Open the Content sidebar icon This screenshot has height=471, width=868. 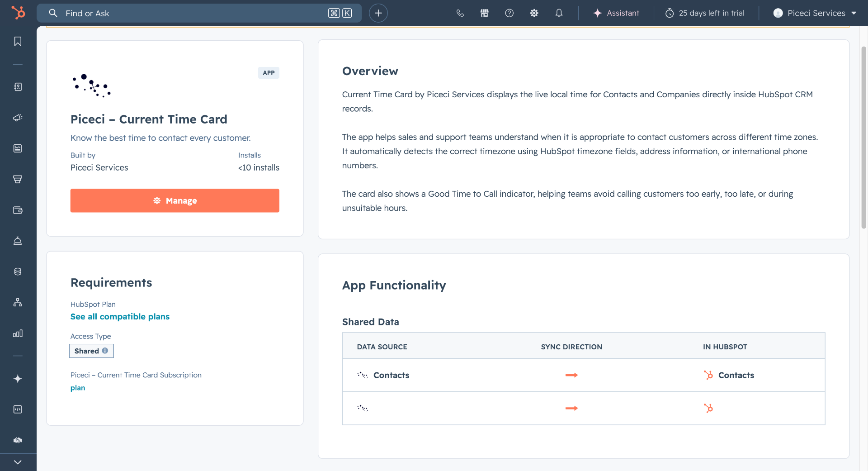click(18, 148)
